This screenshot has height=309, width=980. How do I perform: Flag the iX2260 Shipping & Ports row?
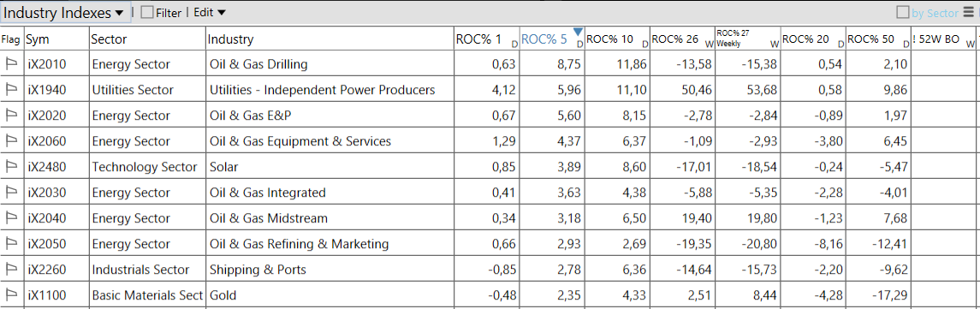10,270
